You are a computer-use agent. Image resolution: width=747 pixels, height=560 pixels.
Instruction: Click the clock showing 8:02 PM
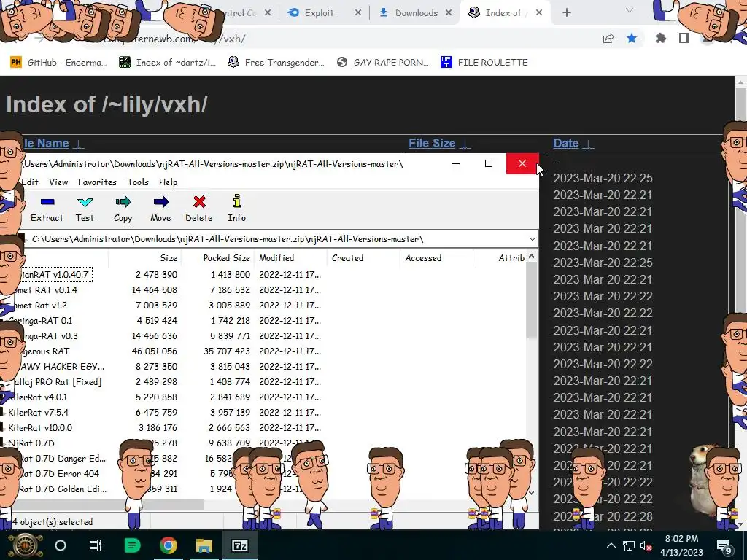pyautogui.click(x=682, y=539)
